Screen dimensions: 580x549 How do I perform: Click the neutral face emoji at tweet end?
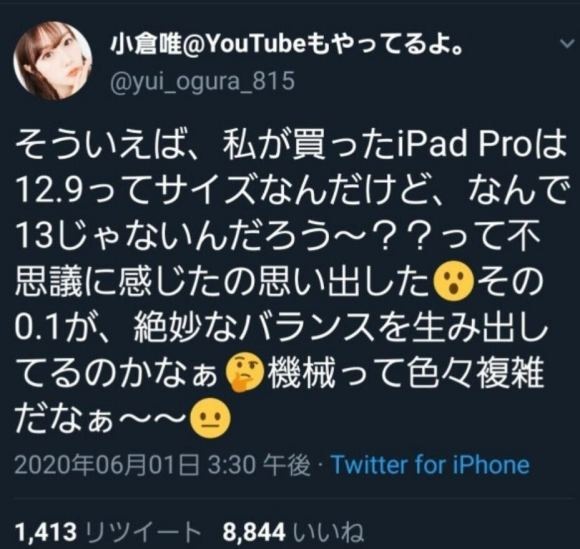[210, 418]
